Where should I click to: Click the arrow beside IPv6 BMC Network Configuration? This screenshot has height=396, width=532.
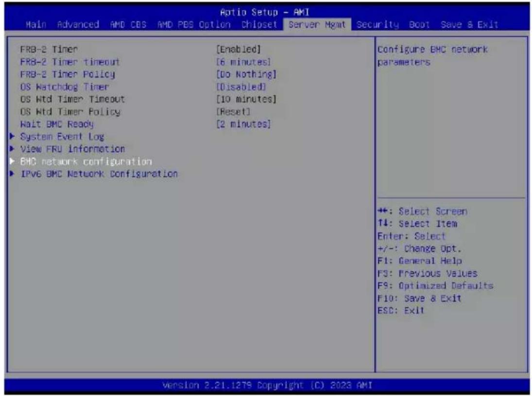pos(12,174)
